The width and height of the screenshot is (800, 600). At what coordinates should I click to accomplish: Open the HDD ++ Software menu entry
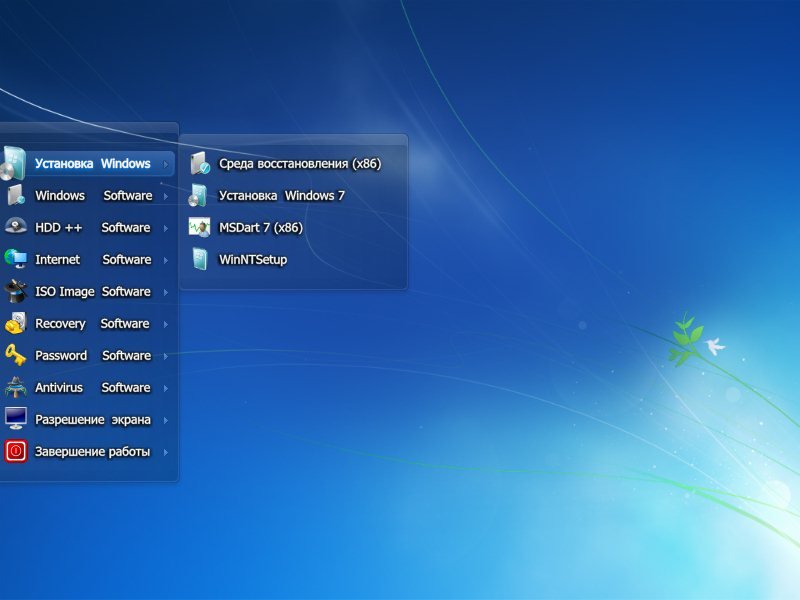(87, 228)
